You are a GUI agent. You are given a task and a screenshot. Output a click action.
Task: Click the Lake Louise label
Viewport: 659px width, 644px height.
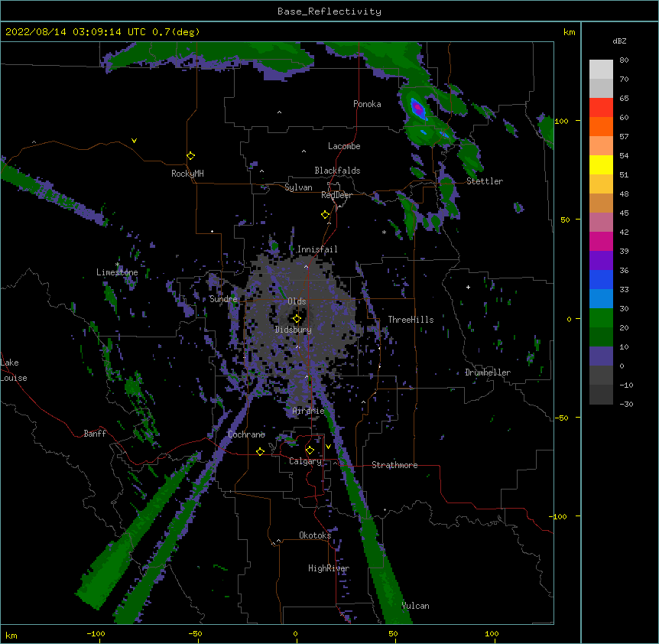(14, 370)
